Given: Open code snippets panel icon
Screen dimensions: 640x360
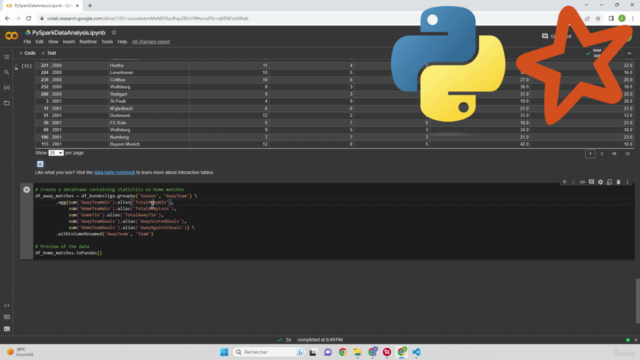Looking at the screenshot, I should pyautogui.click(x=7, y=305).
